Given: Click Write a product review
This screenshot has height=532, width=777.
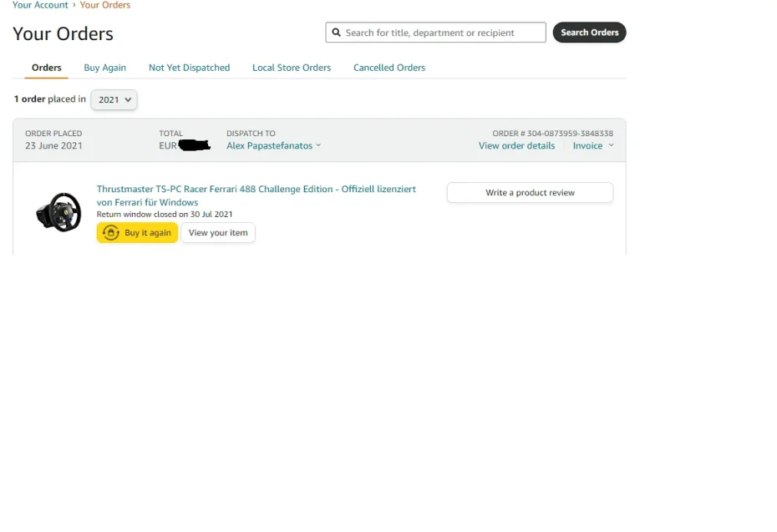Looking at the screenshot, I should point(529,192).
